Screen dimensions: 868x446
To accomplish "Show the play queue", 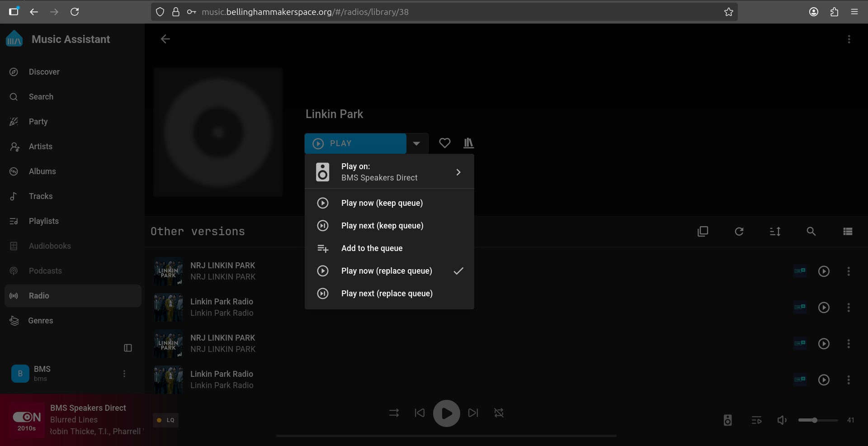I will (x=757, y=420).
